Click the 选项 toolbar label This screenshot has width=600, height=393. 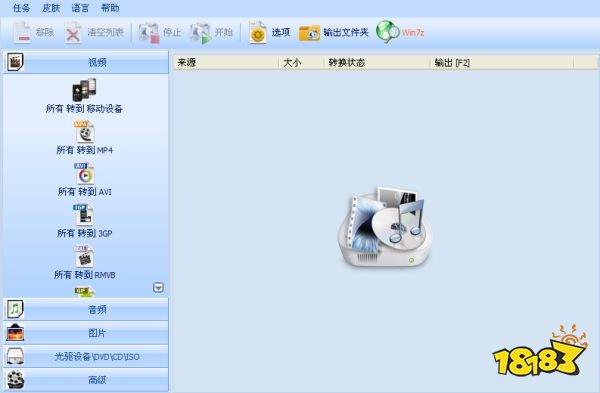coord(281,32)
